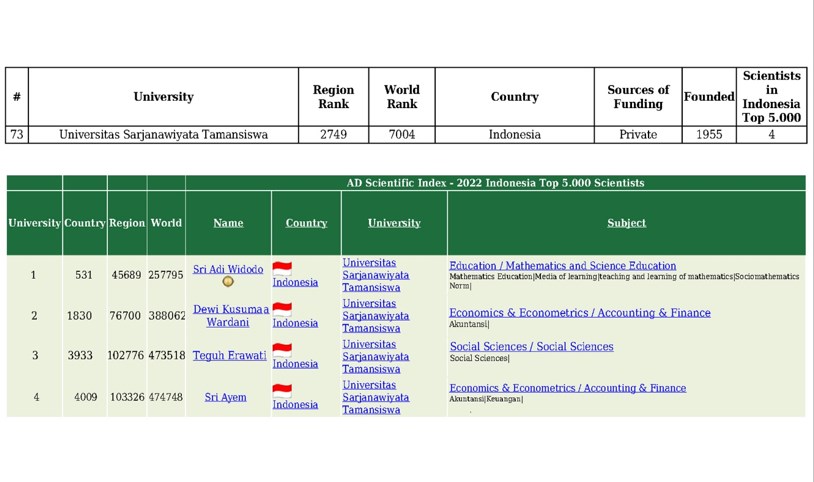Open Sri Ayem's profile link
Screen dimensions: 814x482
pyautogui.click(x=225, y=397)
